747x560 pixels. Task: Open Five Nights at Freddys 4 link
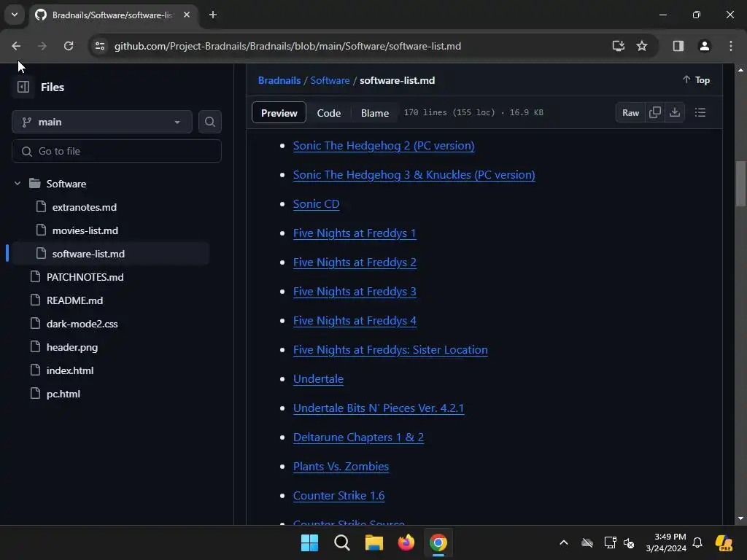[x=355, y=321]
